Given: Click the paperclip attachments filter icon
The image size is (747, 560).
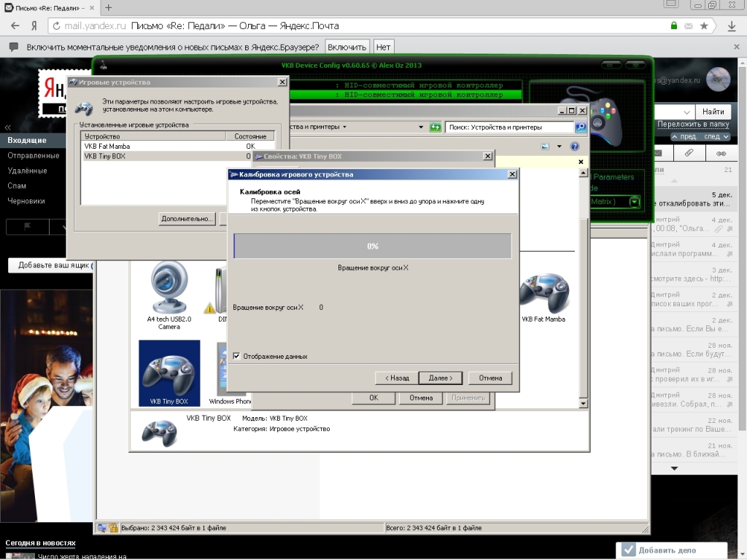Looking at the screenshot, I should point(689,154).
